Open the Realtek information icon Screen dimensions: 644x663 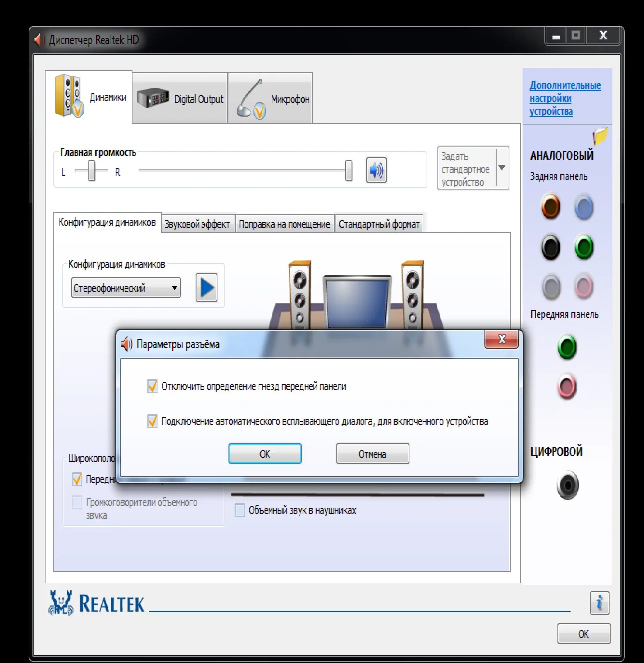(x=599, y=603)
